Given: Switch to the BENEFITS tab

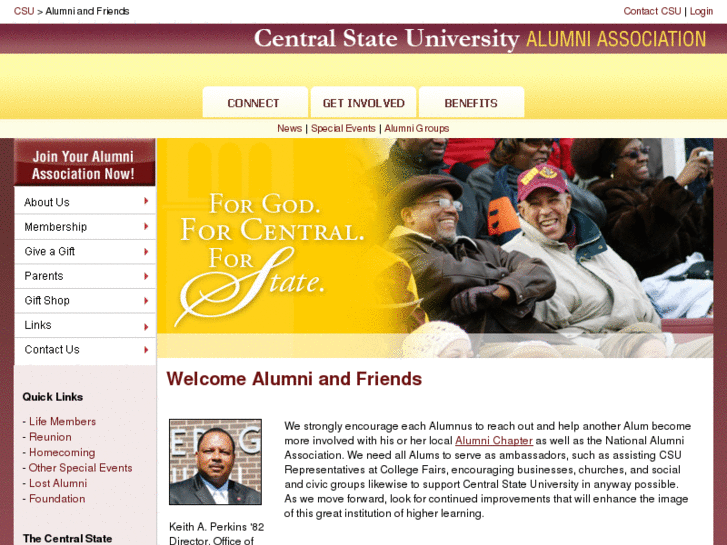Looking at the screenshot, I should pos(472,103).
